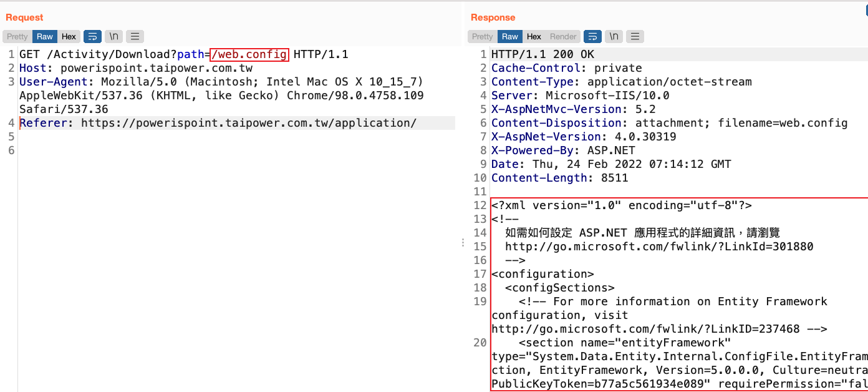The height and width of the screenshot is (392, 868).
Task: Click the Request panel title
Action: click(x=24, y=17)
